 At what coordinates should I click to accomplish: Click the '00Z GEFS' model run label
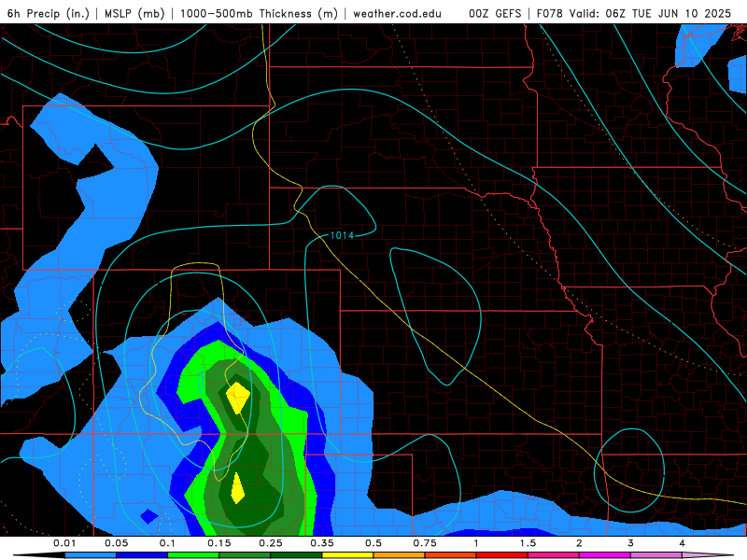click(495, 13)
